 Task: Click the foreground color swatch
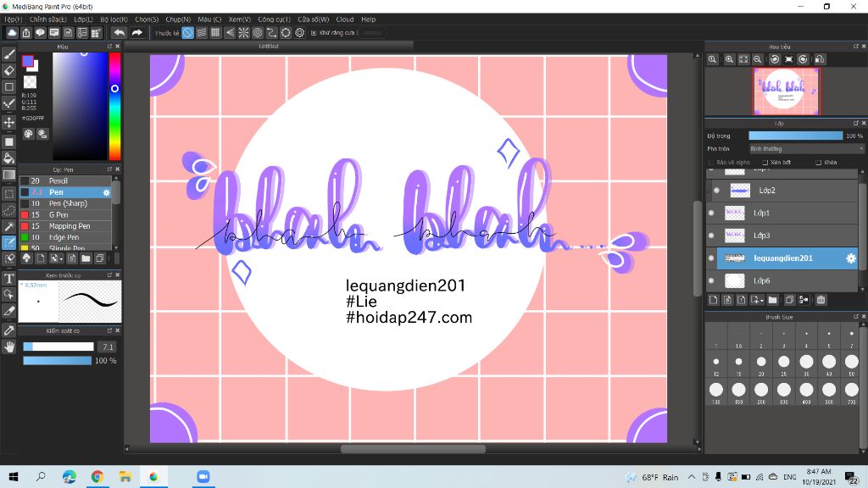pyautogui.click(x=28, y=61)
